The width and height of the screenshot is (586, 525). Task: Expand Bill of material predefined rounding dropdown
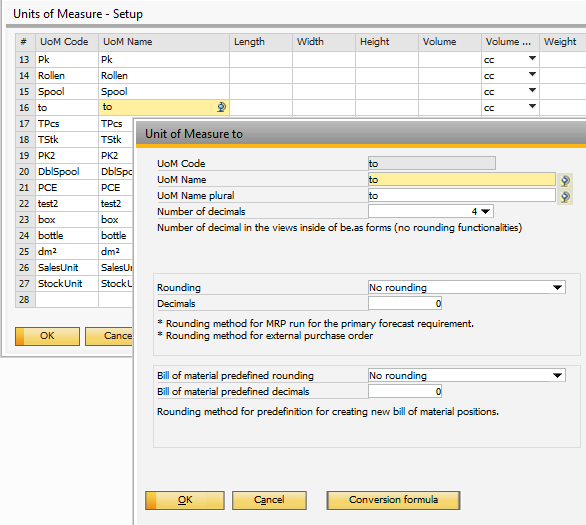point(557,376)
